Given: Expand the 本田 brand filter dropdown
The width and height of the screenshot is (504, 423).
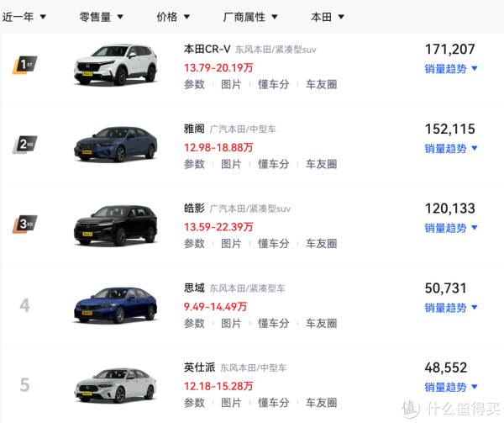Looking at the screenshot, I should coord(327,17).
